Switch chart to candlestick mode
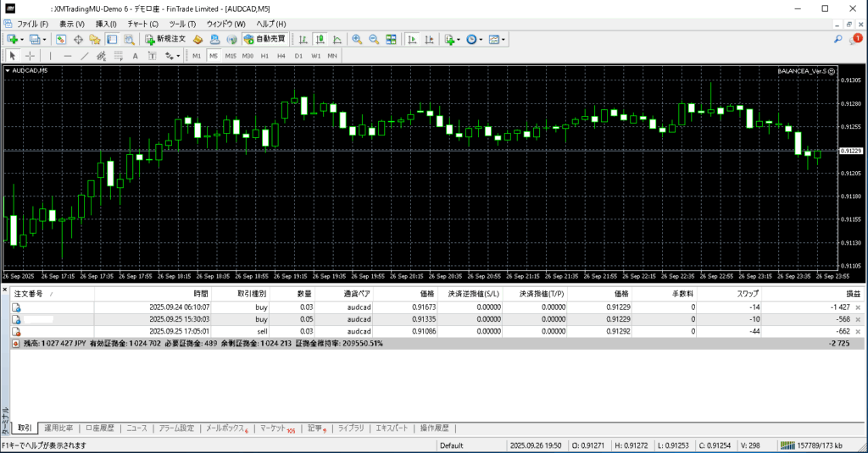Viewport: 868px width, 453px height. click(321, 39)
